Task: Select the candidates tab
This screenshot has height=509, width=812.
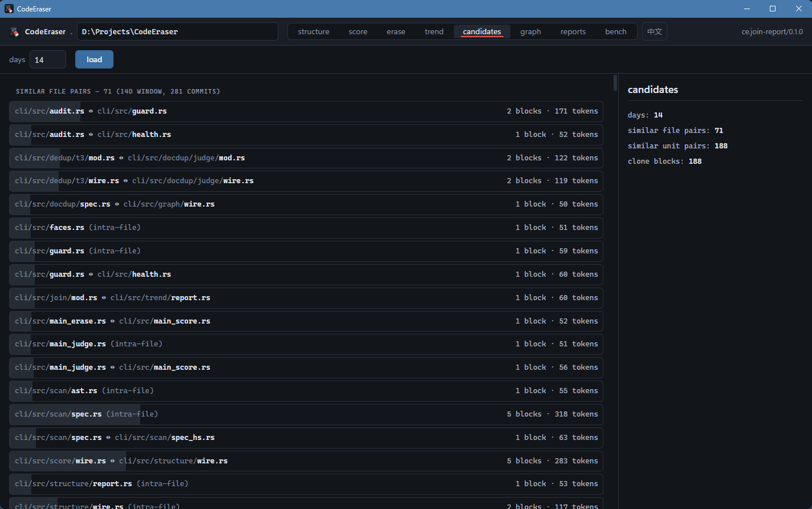Action: pos(482,31)
